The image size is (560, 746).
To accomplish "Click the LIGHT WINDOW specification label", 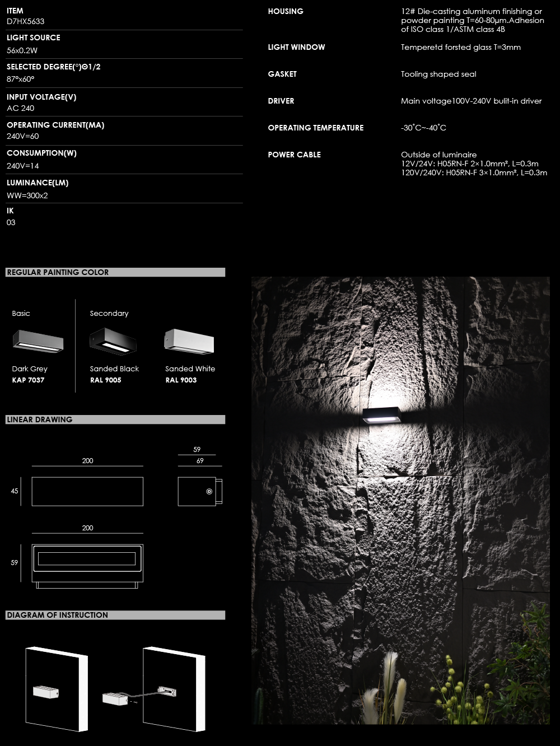I will point(296,47).
